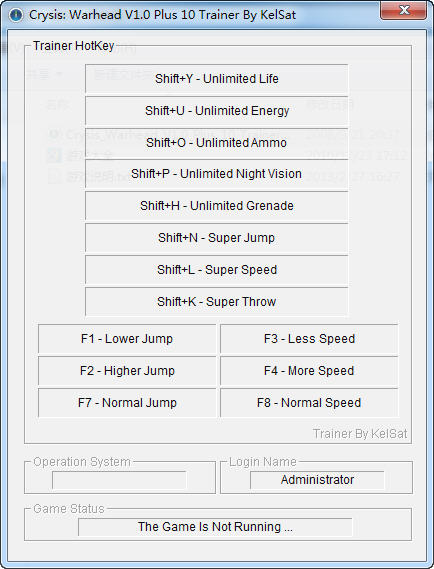Select Shift+O Unlimited Ammo
The height and width of the screenshot is (569, 434).
coord(217,143)
